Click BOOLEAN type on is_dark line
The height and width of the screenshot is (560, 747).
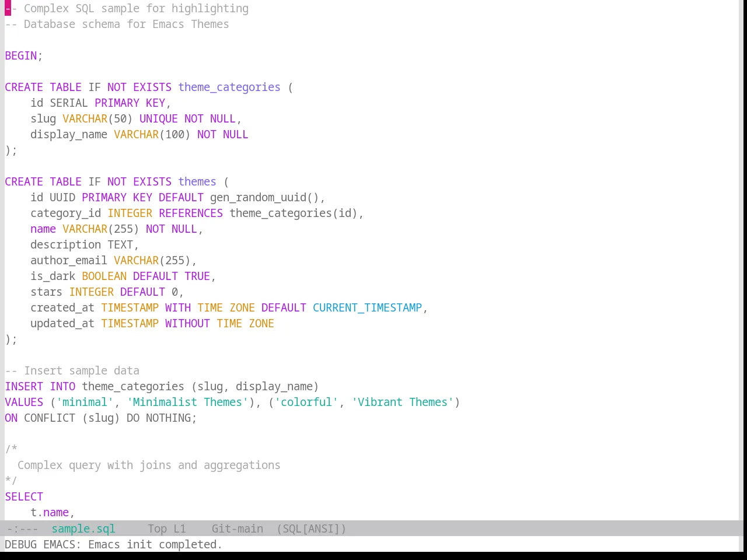(x=104, y=276)
